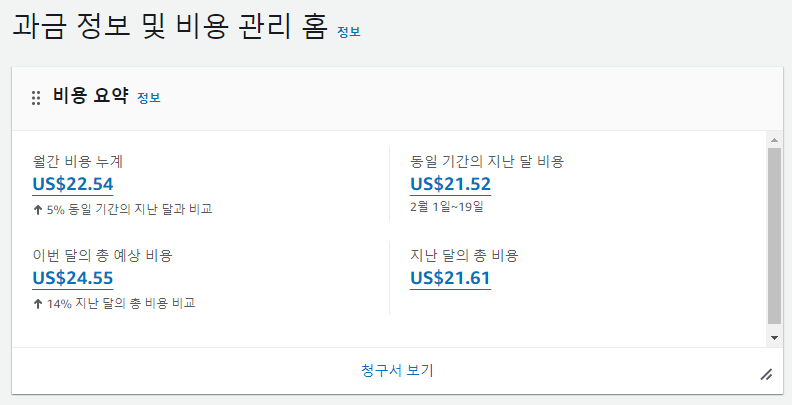The height and width of the screenshot is (405, 792).
Task: Open the US$21.61 last month total link
Action: pyautogui.click(x=450, y=278)
